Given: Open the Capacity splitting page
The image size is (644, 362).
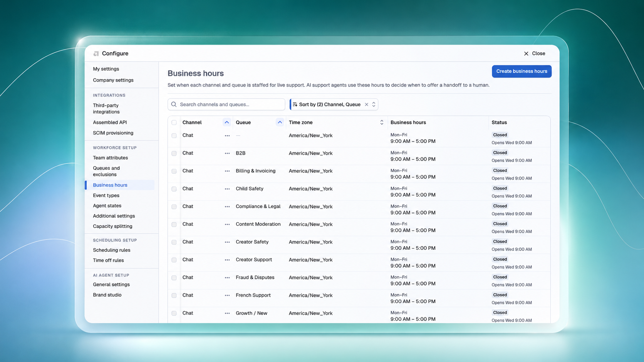Looking at the screenshot, I should [x=112, y=226].
